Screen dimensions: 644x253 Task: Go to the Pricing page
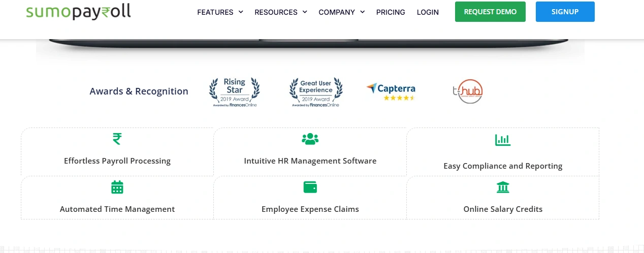point(391,12)
